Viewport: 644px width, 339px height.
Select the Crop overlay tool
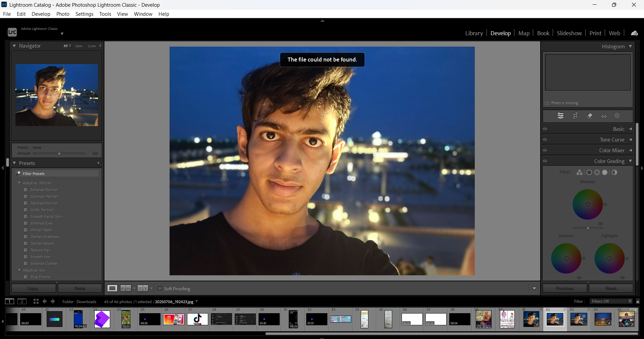575,116
